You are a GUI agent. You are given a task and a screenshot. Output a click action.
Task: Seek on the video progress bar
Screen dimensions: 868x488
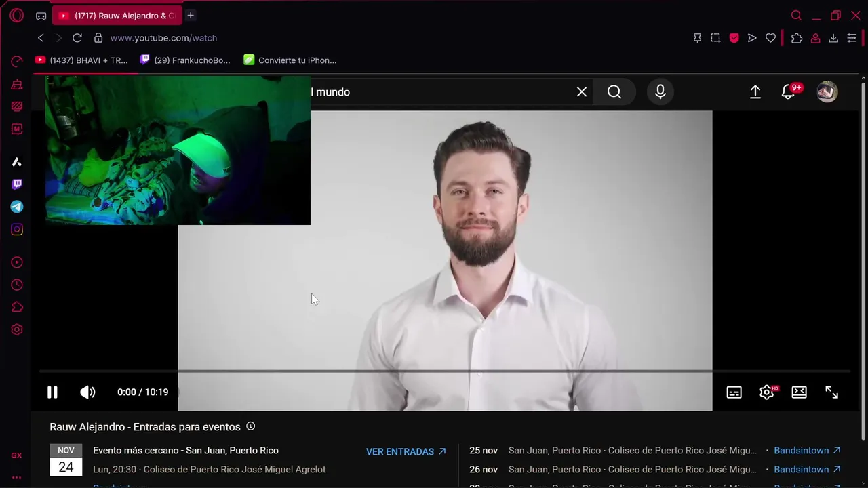(444, 371)
